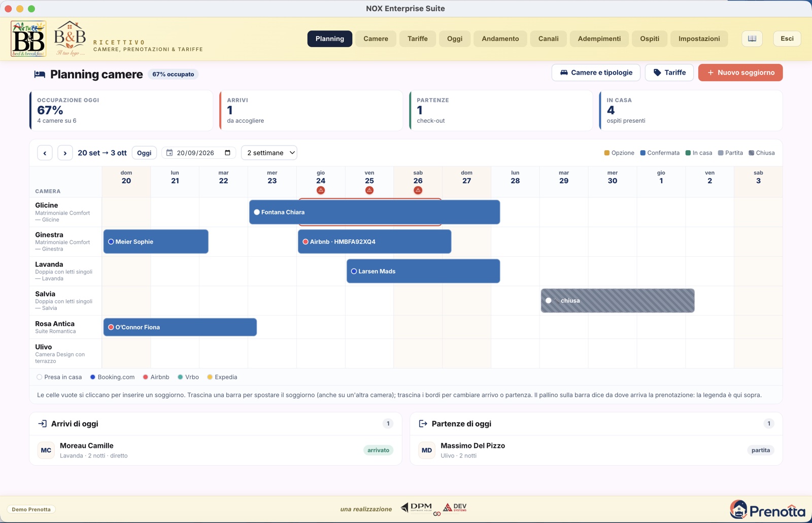Click the empty Ulivo cell on dom 20

(x=126, y=354)
